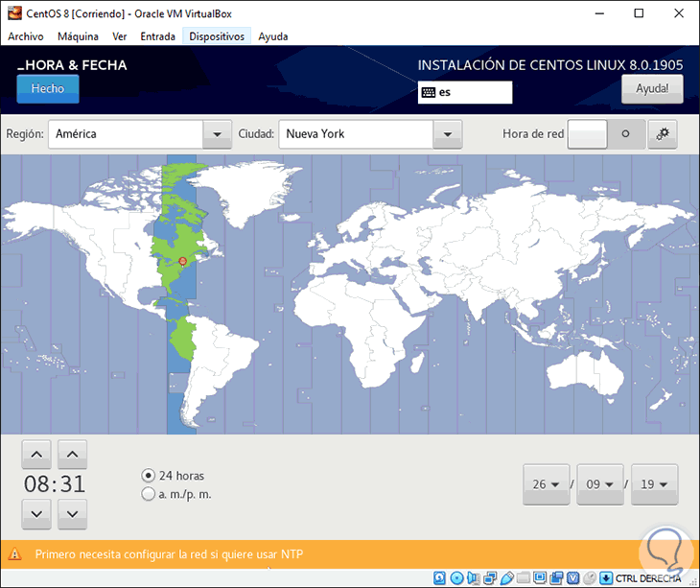Click the recording status icon
The image size is (700, 588).
pyautogui.click(x=556, y=578)
